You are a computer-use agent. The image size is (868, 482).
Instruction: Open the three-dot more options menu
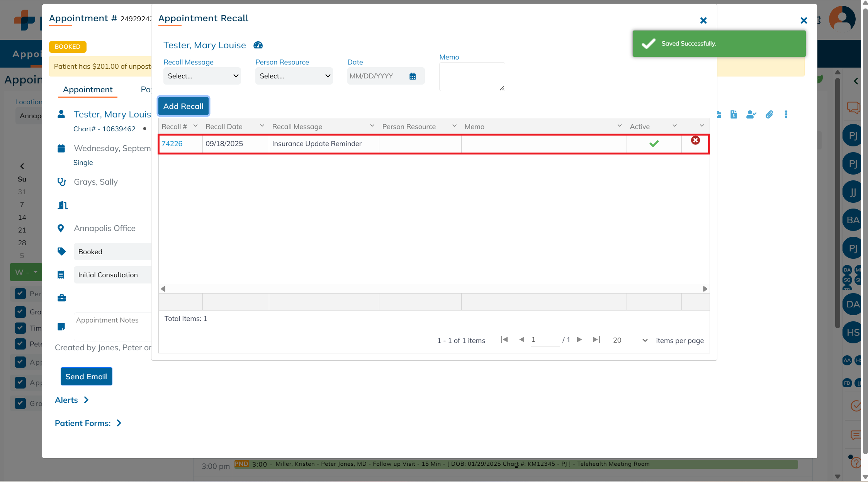pos(786,114)
